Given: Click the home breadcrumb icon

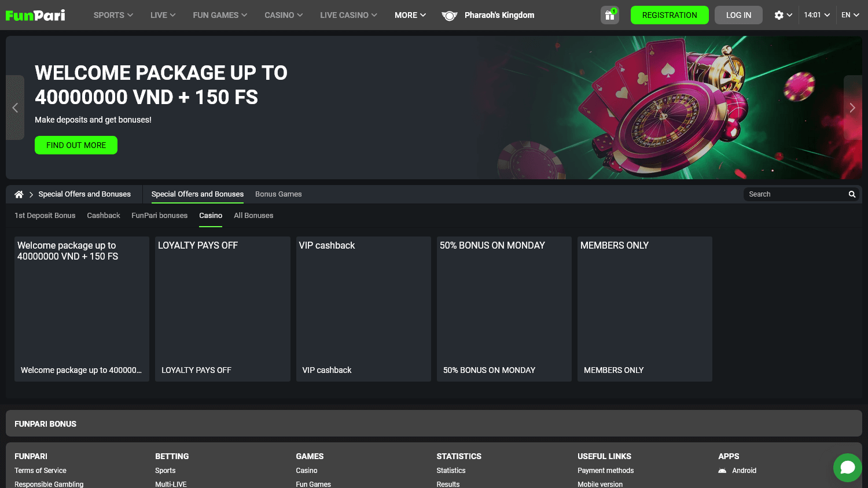Looking at the screenshot, I should click(x=19, y=194).
